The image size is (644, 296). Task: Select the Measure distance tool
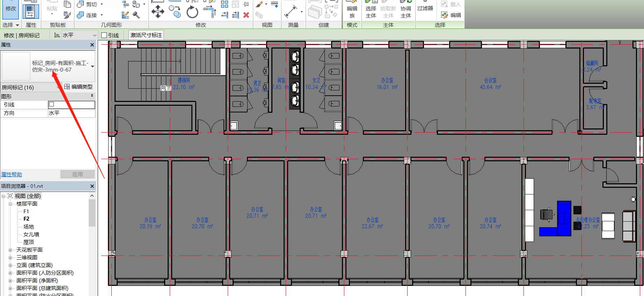coord(290,12)
